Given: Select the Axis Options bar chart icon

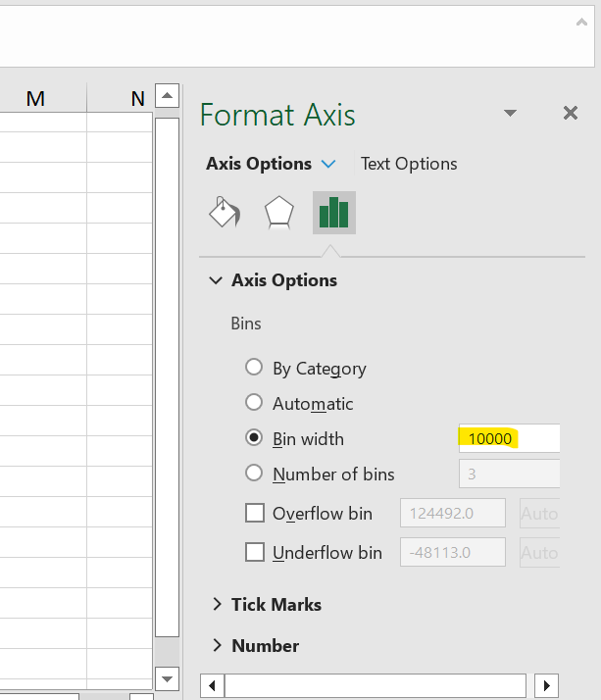Looking at the screenshot, I should (x=334, y=213).
